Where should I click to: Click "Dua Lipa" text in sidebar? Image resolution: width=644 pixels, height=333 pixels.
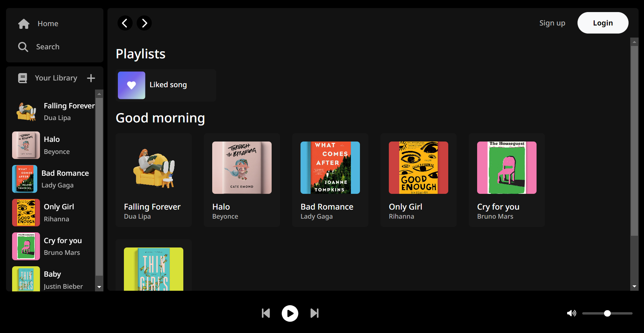tap(57, 118)
